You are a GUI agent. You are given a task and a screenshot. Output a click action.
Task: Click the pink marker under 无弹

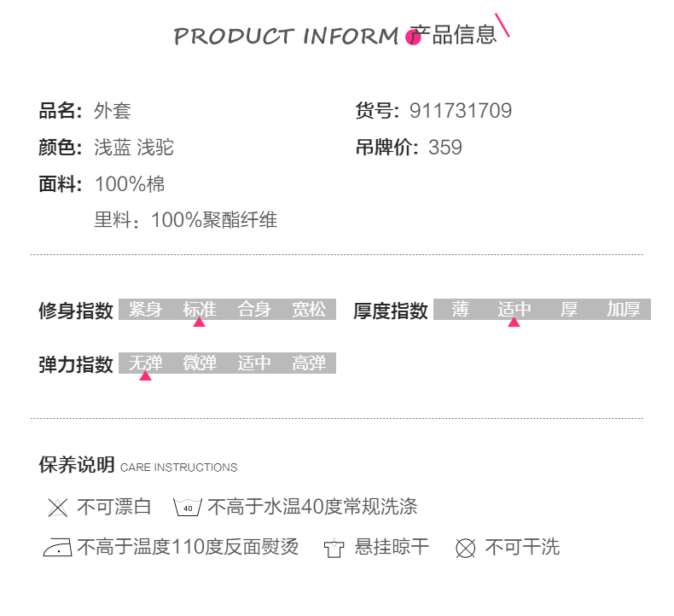click(x=145, y=375)
